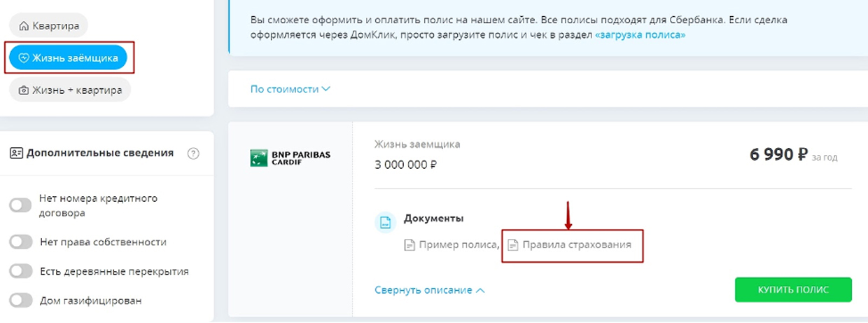Image resolution: width=868 pixels, height=323 pixels.
Task: Click the heart icon in Жизнь заёмщика
Action: point(23,58)
